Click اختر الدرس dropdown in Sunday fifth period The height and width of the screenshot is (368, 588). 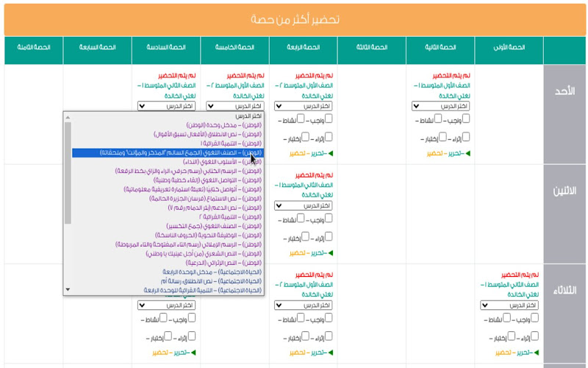point(235,106)
